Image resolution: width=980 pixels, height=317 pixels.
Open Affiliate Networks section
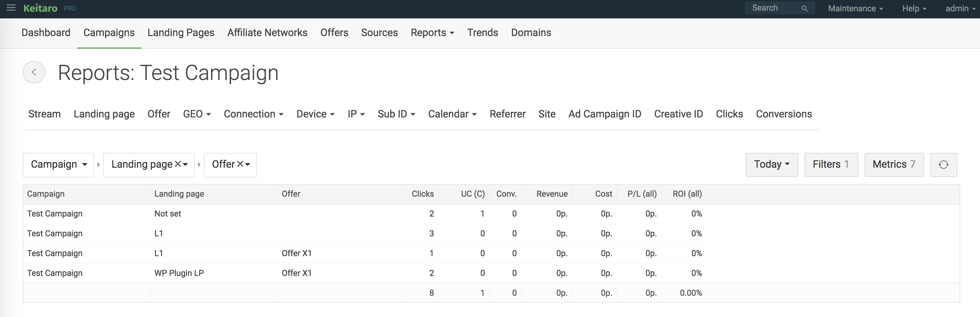[267, 33]
